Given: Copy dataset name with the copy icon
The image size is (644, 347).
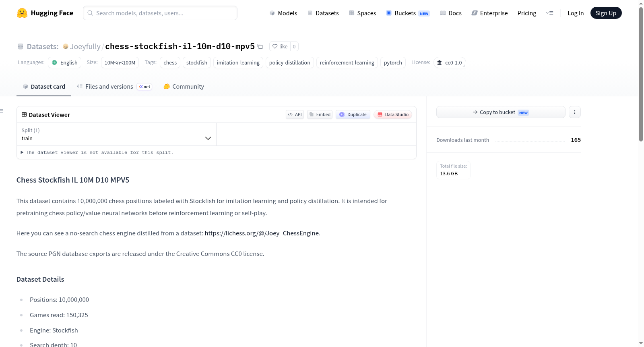Looking at the screenshot, I should [x=260, y=46].
